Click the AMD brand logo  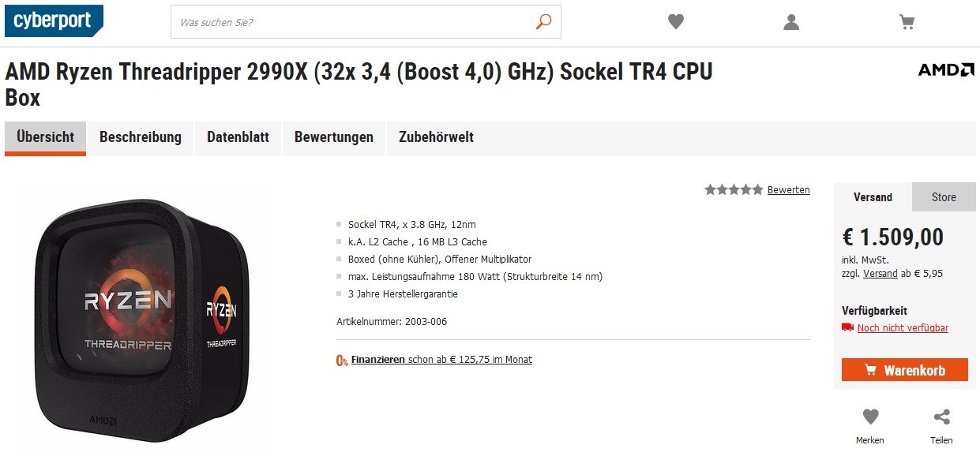946,70
